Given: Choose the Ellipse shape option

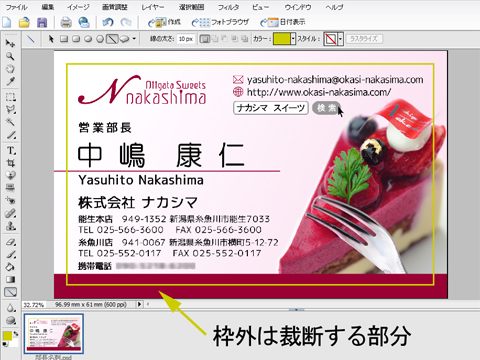Looking at the screenshot, I should click(x=88, y=39).
